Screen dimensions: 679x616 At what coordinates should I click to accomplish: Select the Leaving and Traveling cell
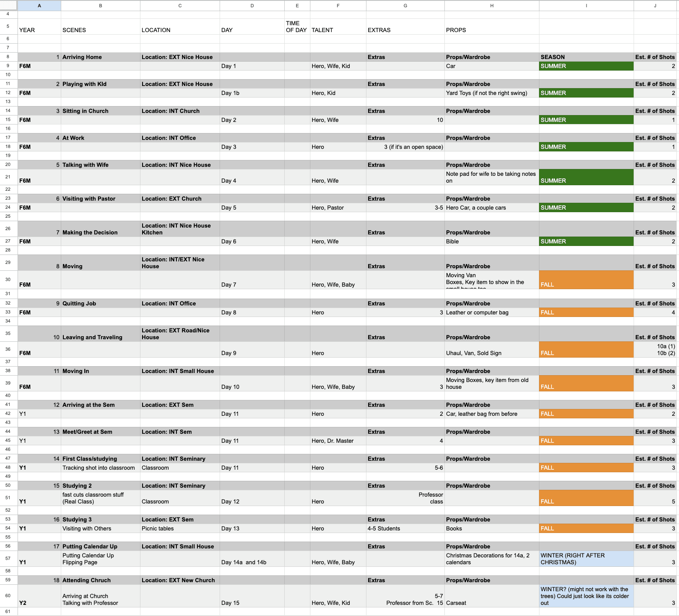pyautogui.click(x=101, y=334)
